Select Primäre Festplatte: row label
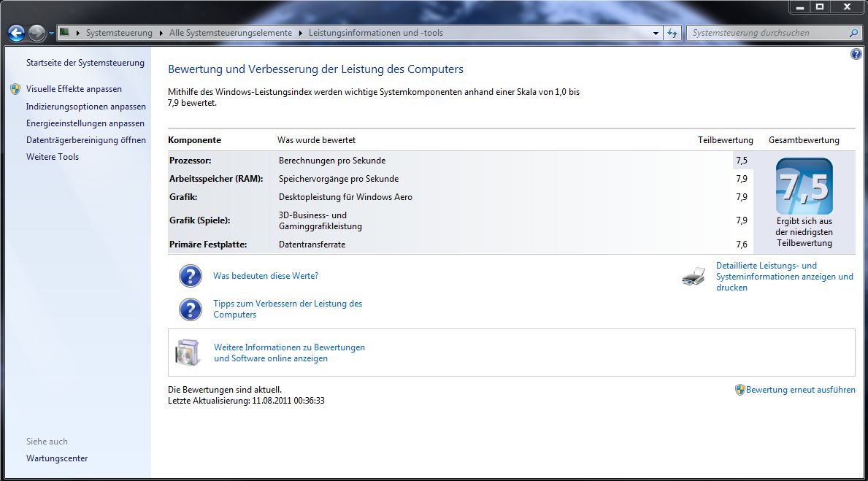Screen dimensions: 868x481 point(208,245)
